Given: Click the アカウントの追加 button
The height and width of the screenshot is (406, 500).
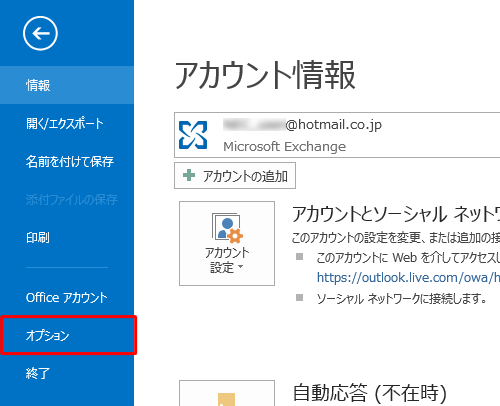Looking at the screenshot, I should (235, 176).
